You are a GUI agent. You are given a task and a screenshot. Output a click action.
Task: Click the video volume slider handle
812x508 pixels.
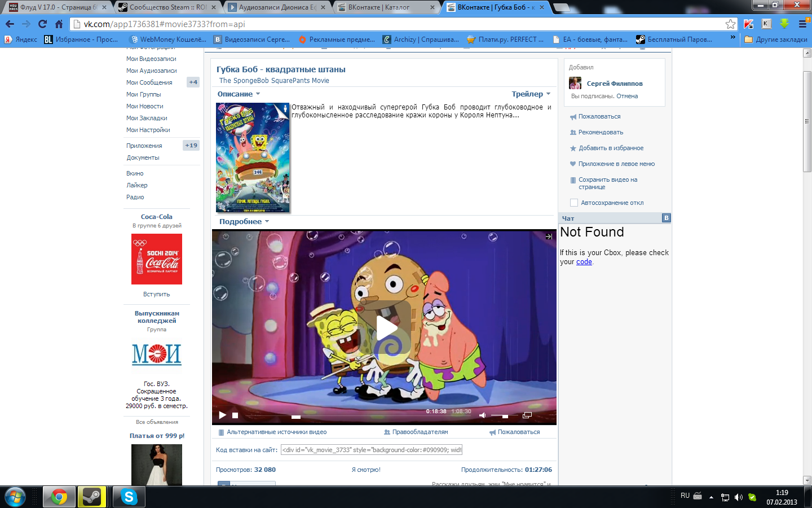(x=505, y=417)
